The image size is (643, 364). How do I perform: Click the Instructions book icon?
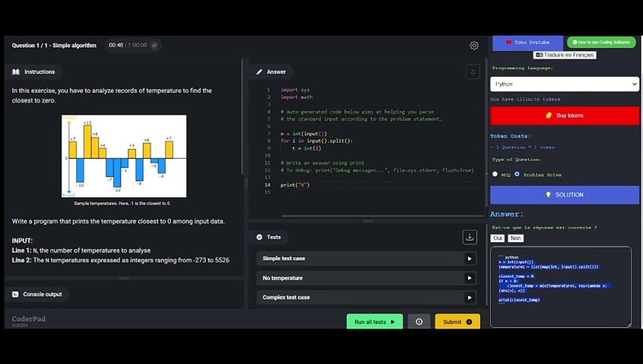coord(16,72)
